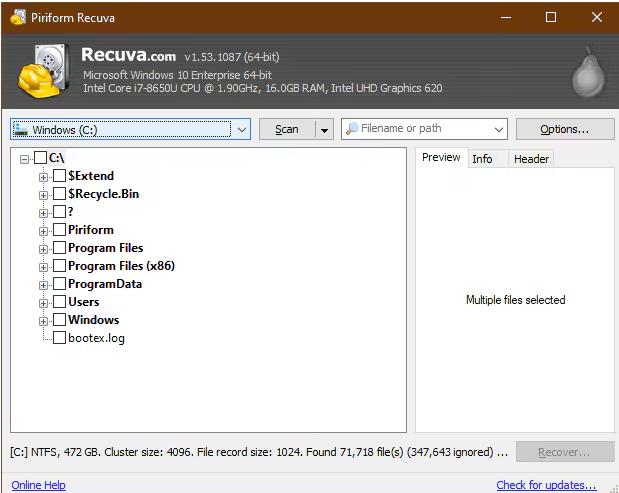Tick the bootex.log file checkbox
The image size is (619, 493).
point(59,337)
